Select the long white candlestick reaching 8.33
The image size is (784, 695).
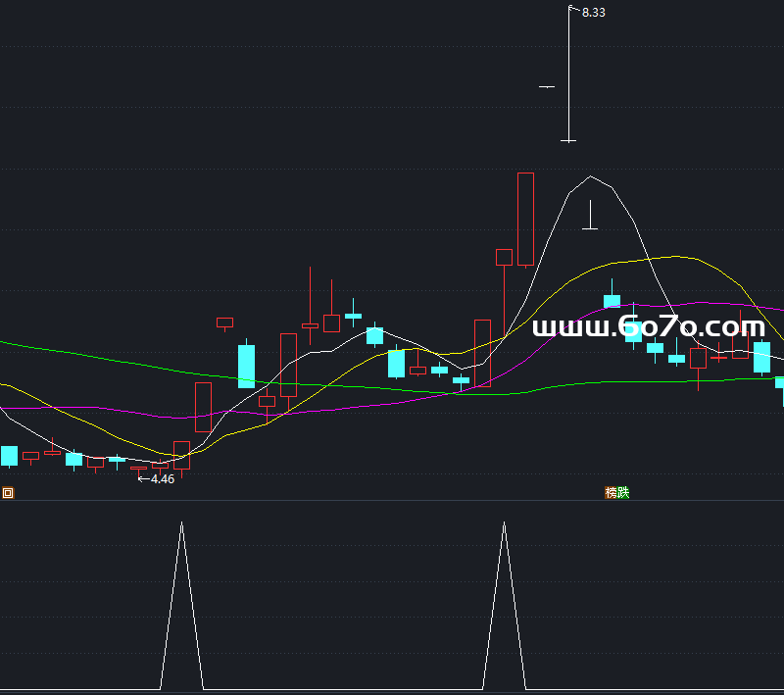click(x=568, y=74)
